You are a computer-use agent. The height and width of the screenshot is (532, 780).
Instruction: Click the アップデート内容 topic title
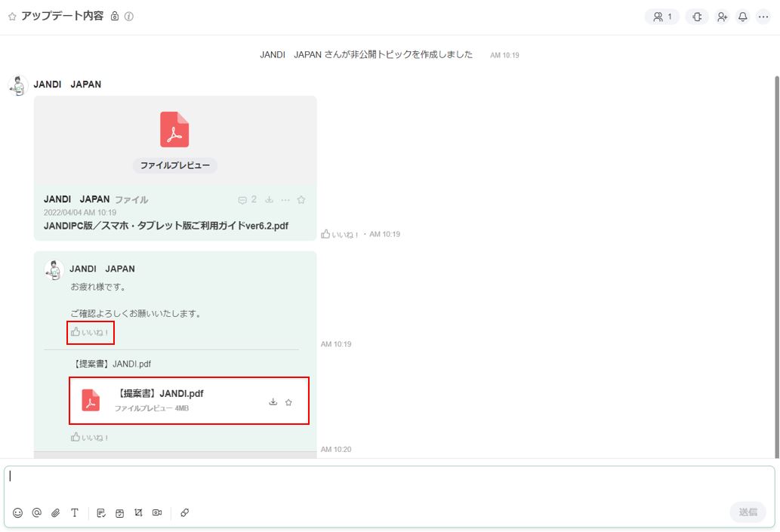pyautogui.click(x=63, y=16)
